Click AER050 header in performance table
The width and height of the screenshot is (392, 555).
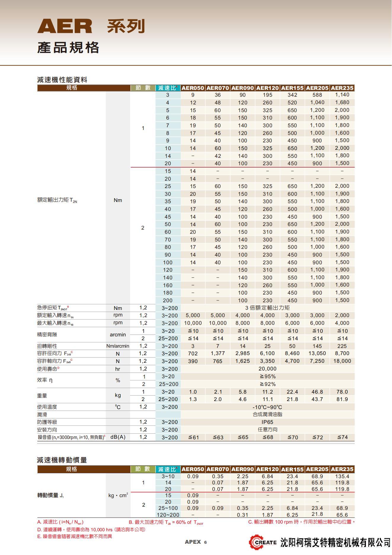point(193,88)
